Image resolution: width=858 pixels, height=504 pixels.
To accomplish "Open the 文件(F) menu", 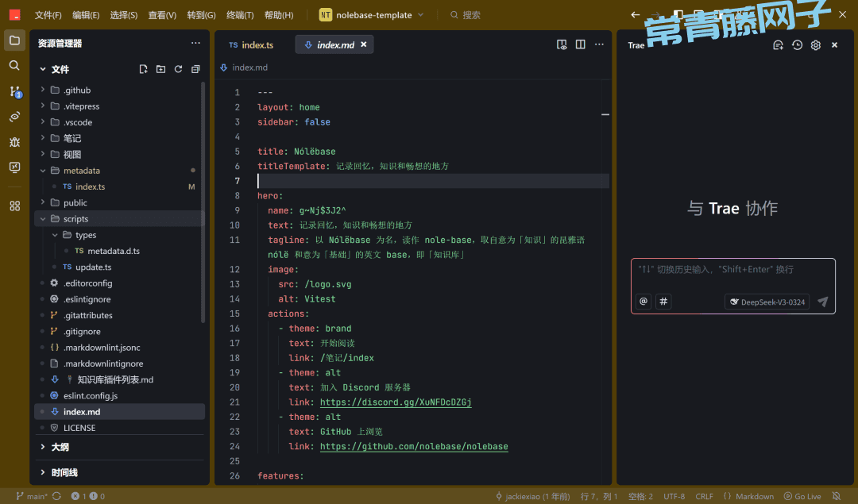I will click(48, 15).
